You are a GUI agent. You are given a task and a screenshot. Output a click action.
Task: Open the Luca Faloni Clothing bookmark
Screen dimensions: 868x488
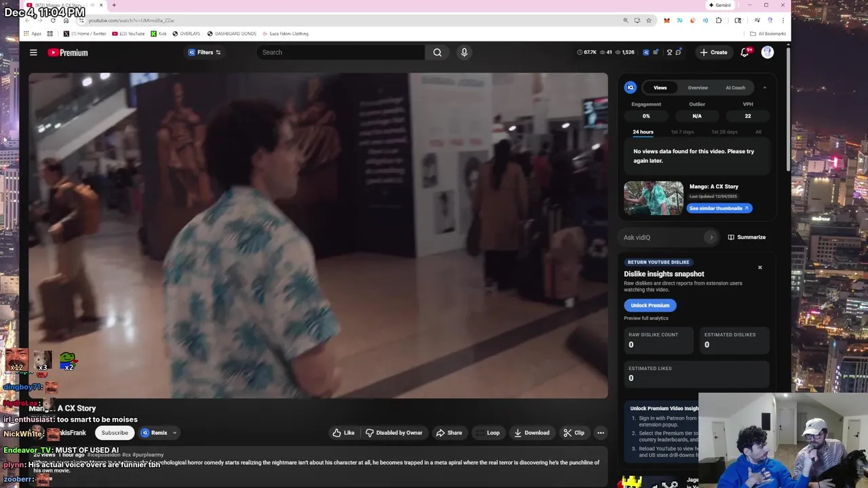coord(285,33)
